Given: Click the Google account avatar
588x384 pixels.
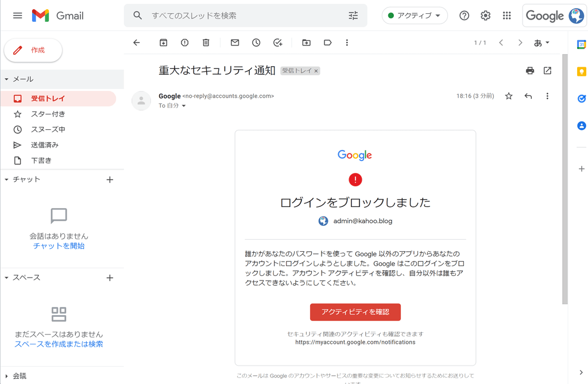Looking at the screenshot, I should [x=576, y=16].
